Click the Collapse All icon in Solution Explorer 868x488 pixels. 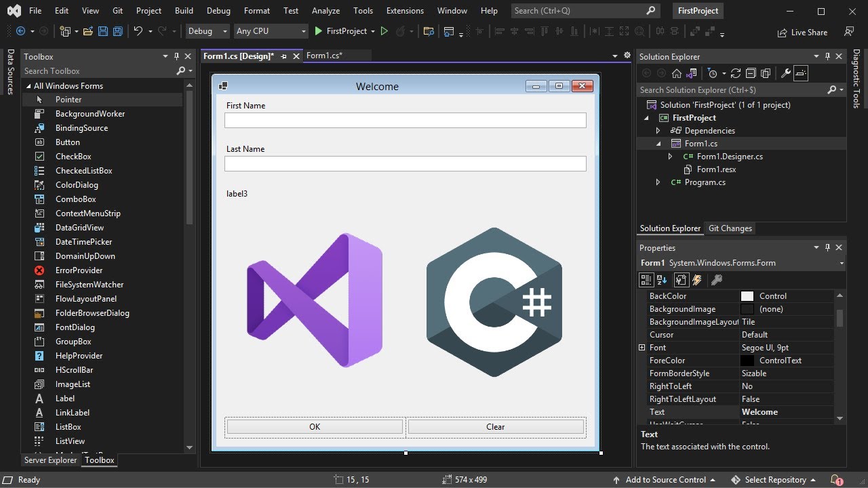coord(751,73)
